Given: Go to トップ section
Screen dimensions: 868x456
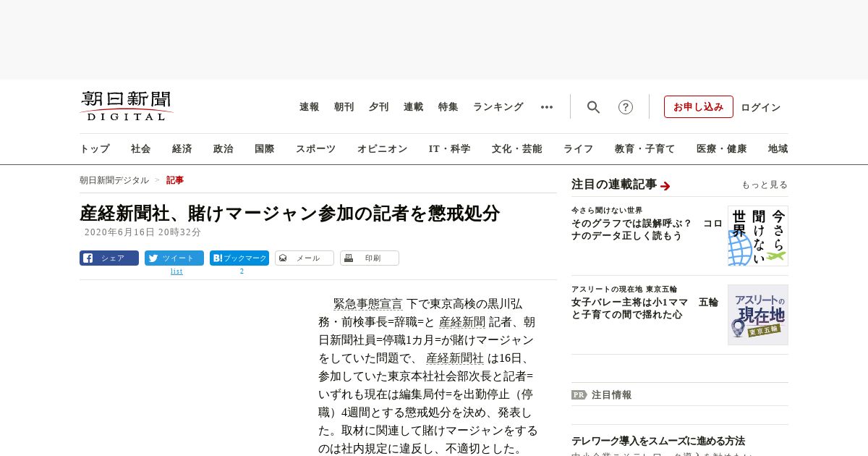Looking at the screenshot, I should pos(95,149).
